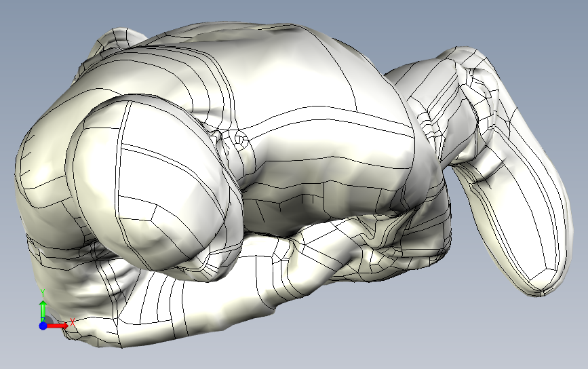
Task: Click the red X axis arrow of the triad
Action: [x=58, y=326]
